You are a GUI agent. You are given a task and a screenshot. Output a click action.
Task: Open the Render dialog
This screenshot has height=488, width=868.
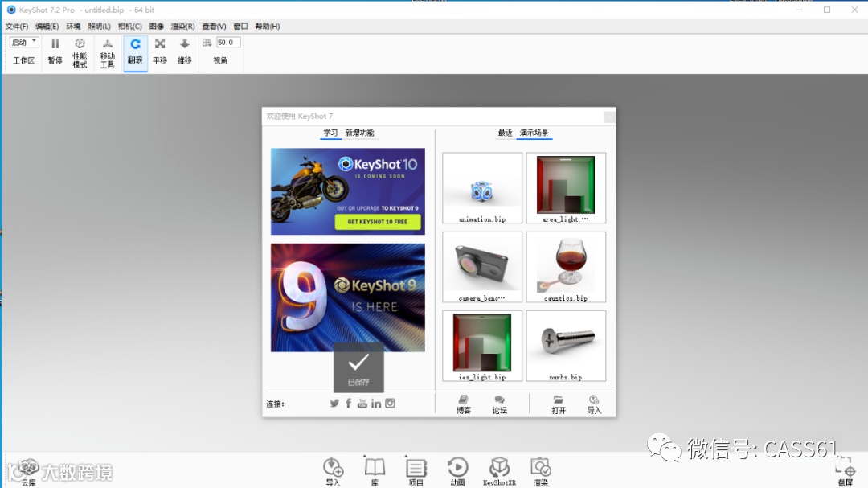click(x=541, y=472)
